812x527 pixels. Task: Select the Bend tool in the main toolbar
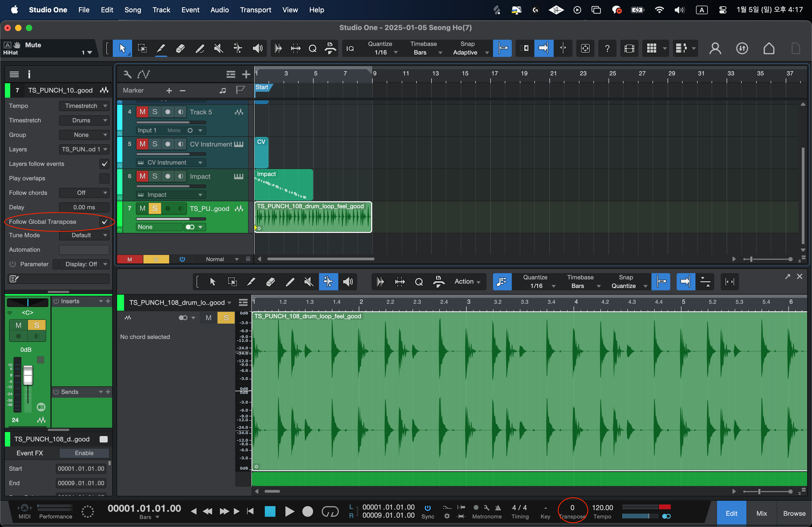238,48
